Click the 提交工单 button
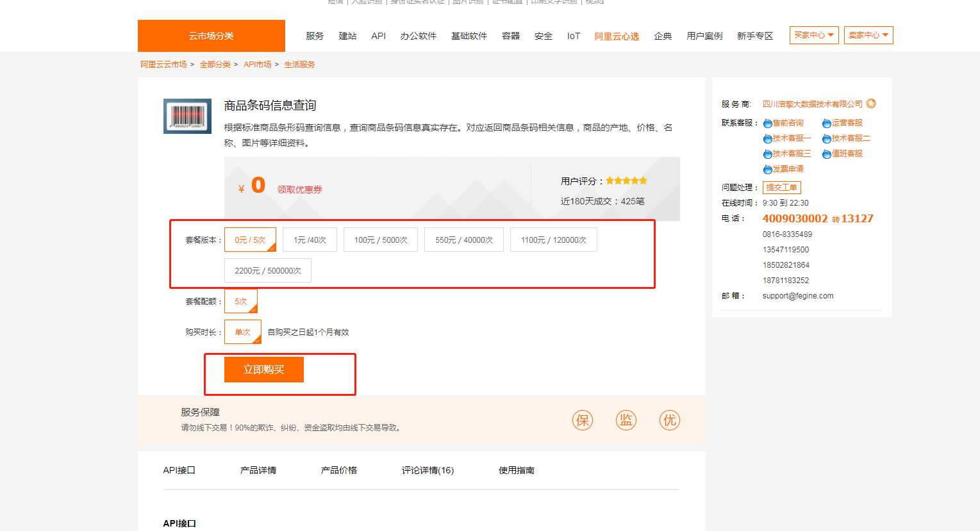Screen dimensions: 980x531 tap(782, 188)
